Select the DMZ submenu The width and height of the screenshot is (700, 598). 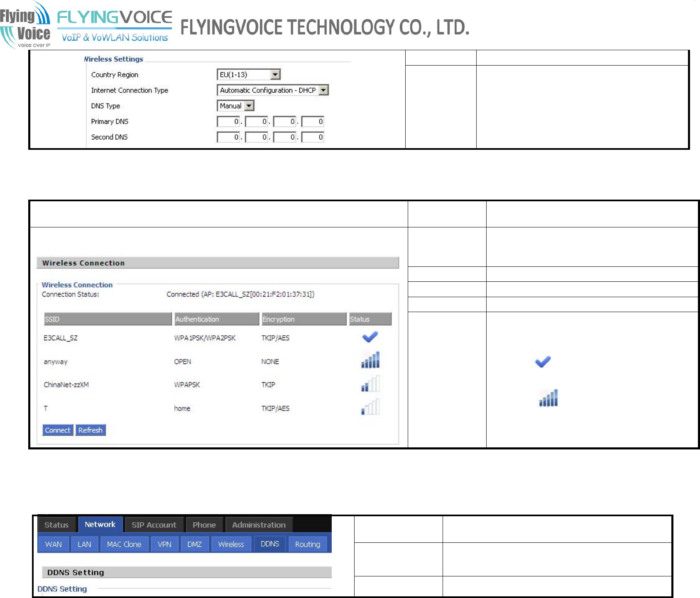click(x=194, y=544)
